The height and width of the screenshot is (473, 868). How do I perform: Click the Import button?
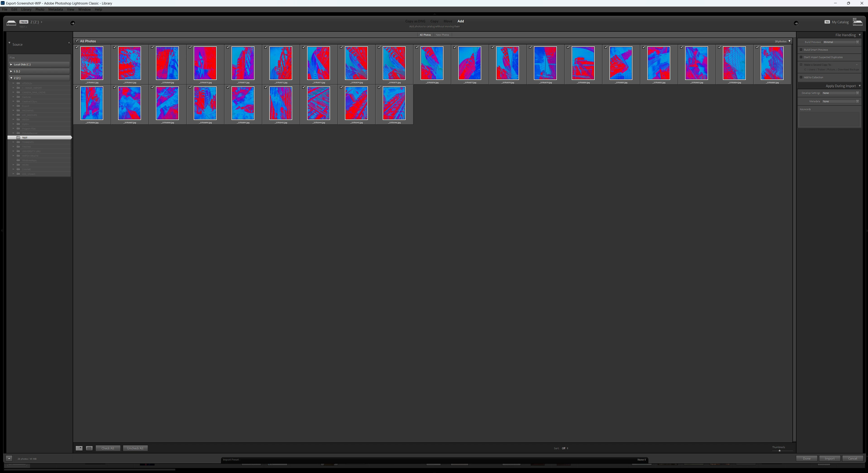(x=829, y=458)
